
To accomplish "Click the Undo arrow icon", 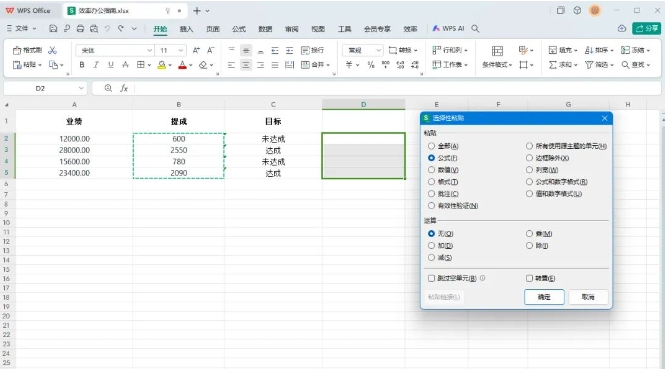I will [x=107, y=28].
